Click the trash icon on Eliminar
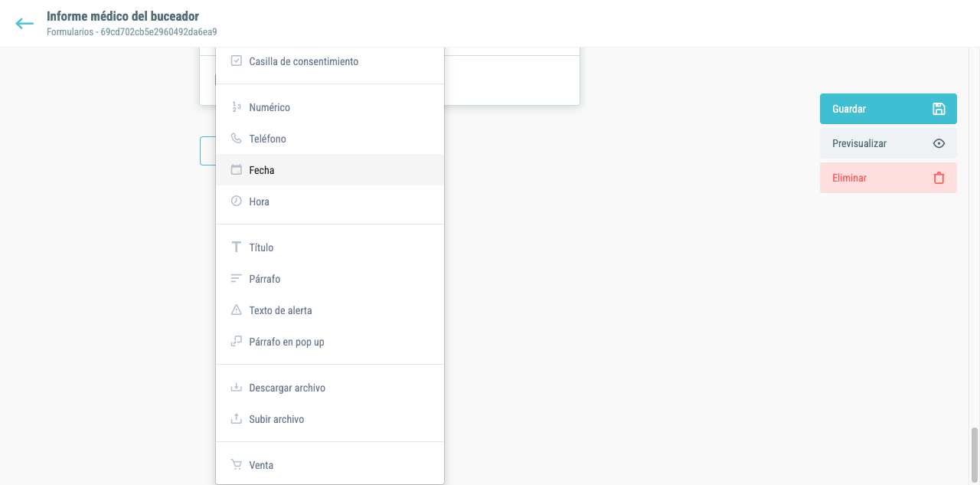980x485 pixels. [x=939, y=178]
